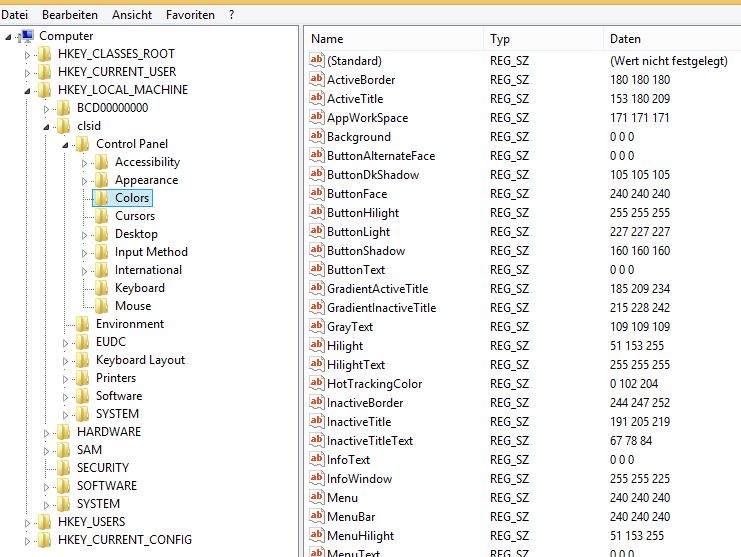Screen dimensions: 741x557
Task: Click the data value 255 255 225
Action: (x=640, y=479)
